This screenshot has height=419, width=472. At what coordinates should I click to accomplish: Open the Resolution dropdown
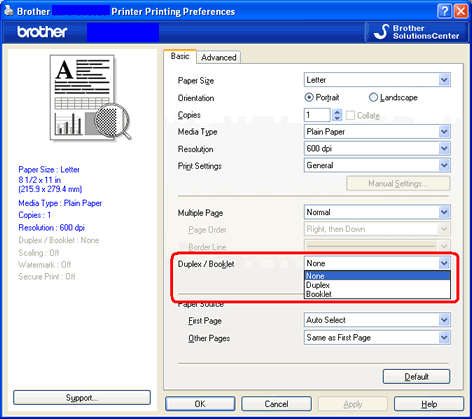coord(377,149)
